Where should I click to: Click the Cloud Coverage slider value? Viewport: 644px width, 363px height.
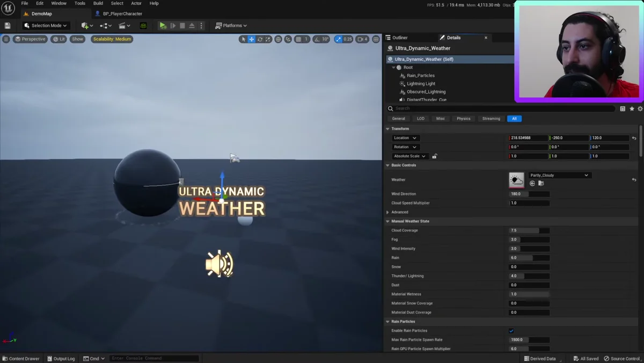click(x=529, y=230)
